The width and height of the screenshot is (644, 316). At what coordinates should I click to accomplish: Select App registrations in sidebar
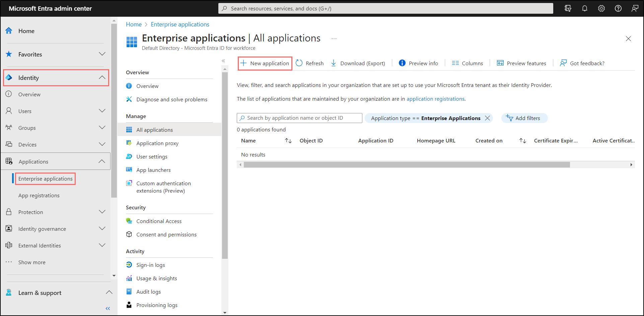pyautogui.click(x=39, y=196)
